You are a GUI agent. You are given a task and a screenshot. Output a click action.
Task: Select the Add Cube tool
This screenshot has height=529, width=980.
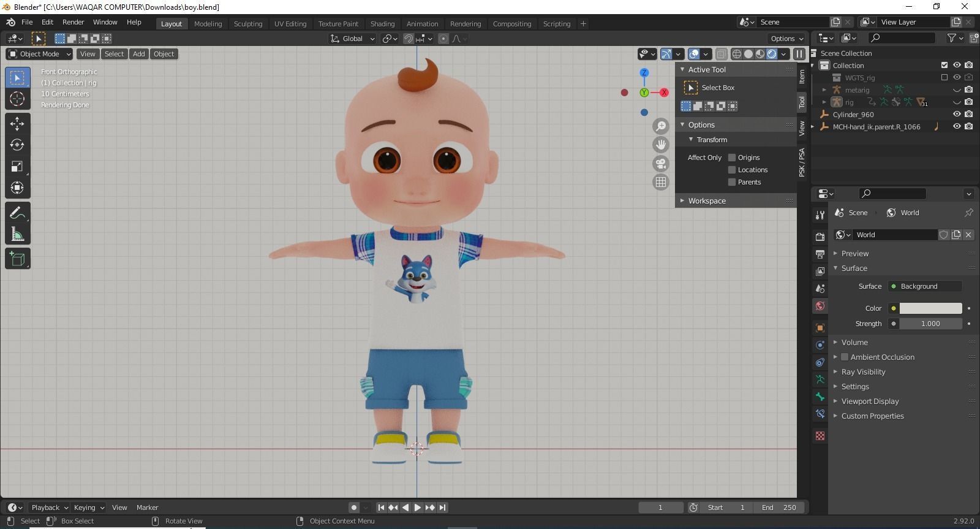[17, 259]
